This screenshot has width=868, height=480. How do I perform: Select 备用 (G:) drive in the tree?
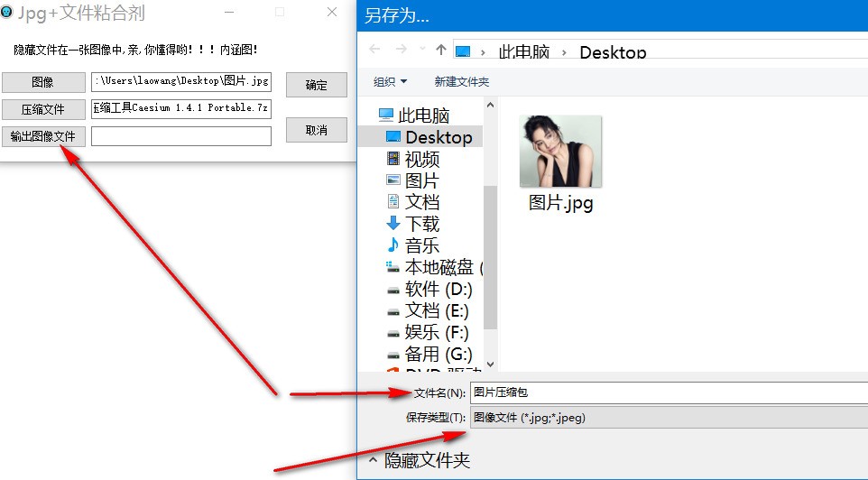pyautogui.click(x=439, y=355)
